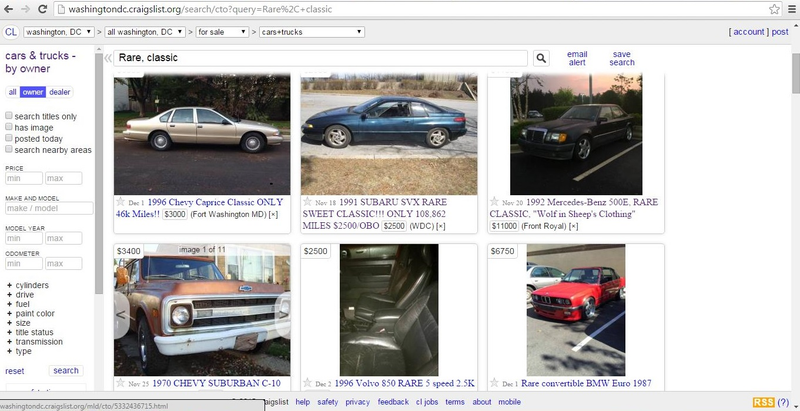Reset the search filters

(15, 371)
